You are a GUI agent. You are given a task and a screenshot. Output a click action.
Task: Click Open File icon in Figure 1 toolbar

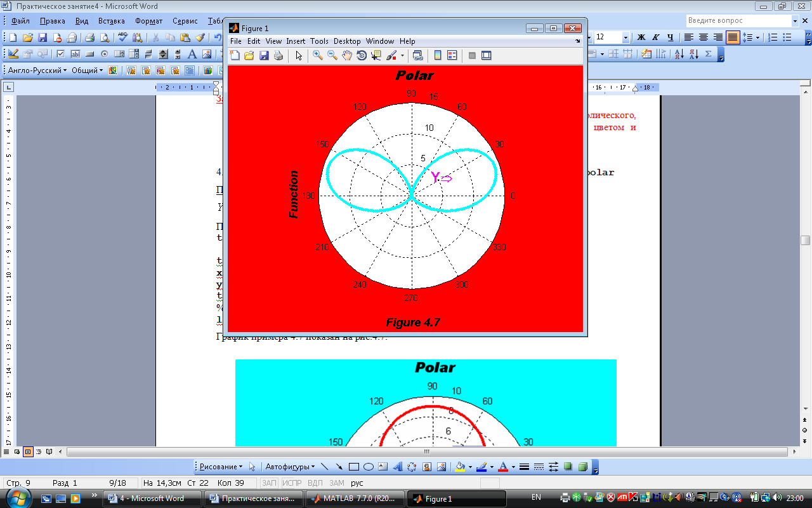[249, 56]
